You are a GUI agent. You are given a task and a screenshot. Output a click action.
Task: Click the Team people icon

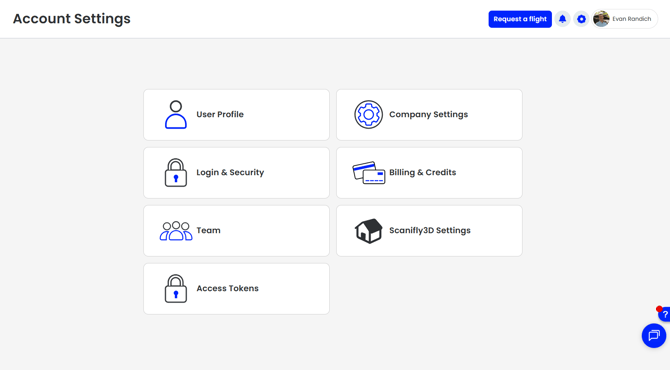[x=176, y=231]
